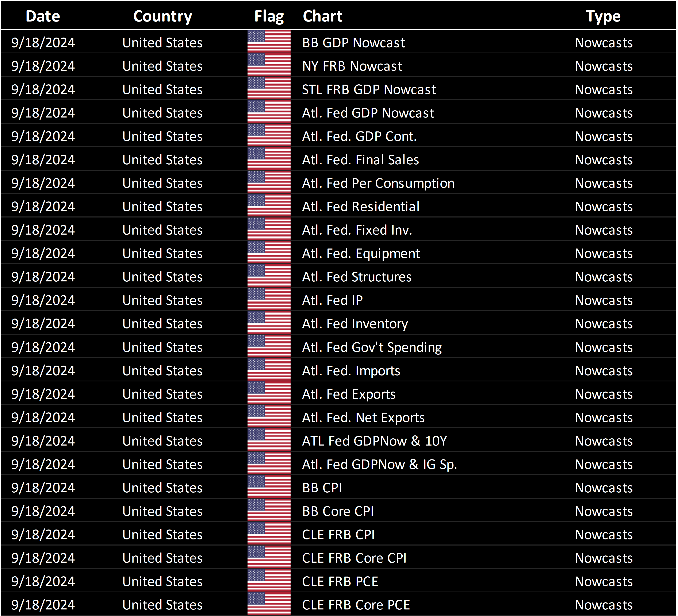Click the Flag column header
The image size is (678, 616).
coord(269,16)
